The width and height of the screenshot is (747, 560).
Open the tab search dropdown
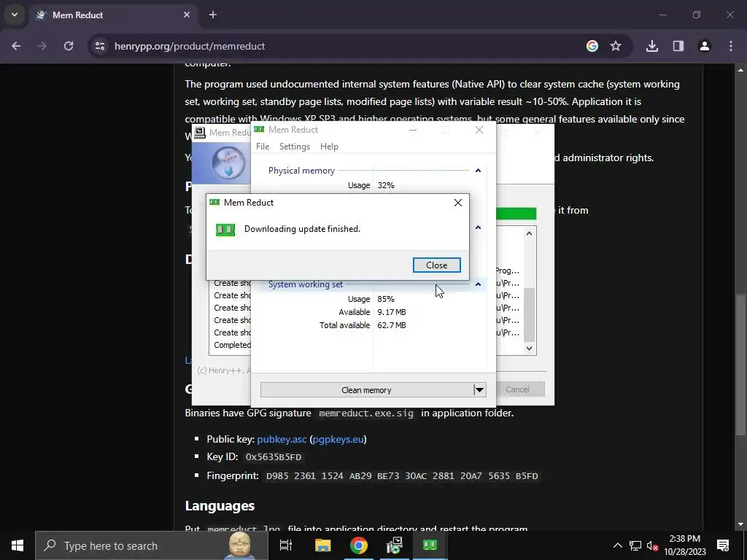(x=15, y=15)
